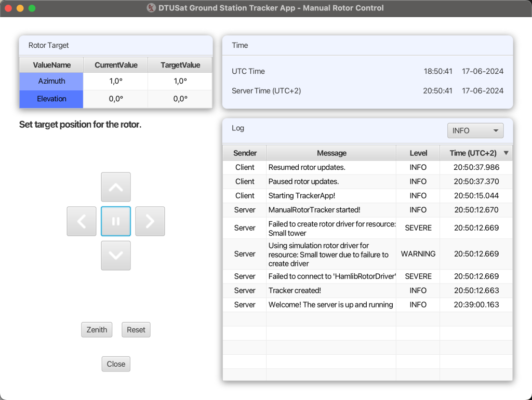Select the Elevation row in Rotor Target

(x=116, y=99)
